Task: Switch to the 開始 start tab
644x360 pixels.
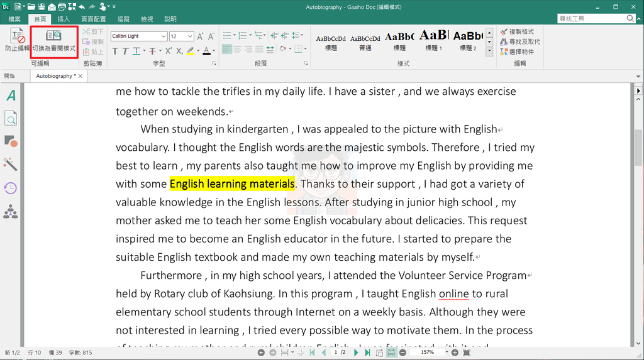Action: point(9,76)
